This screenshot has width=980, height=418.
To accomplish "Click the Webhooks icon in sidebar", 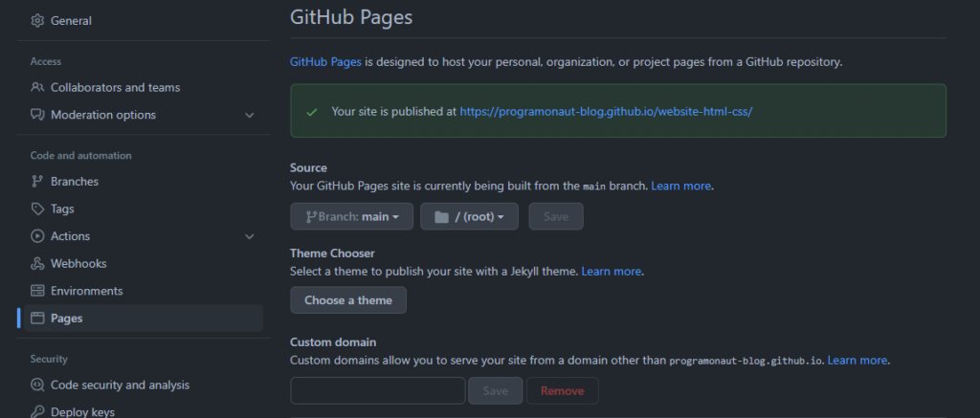I will (37, 263).
